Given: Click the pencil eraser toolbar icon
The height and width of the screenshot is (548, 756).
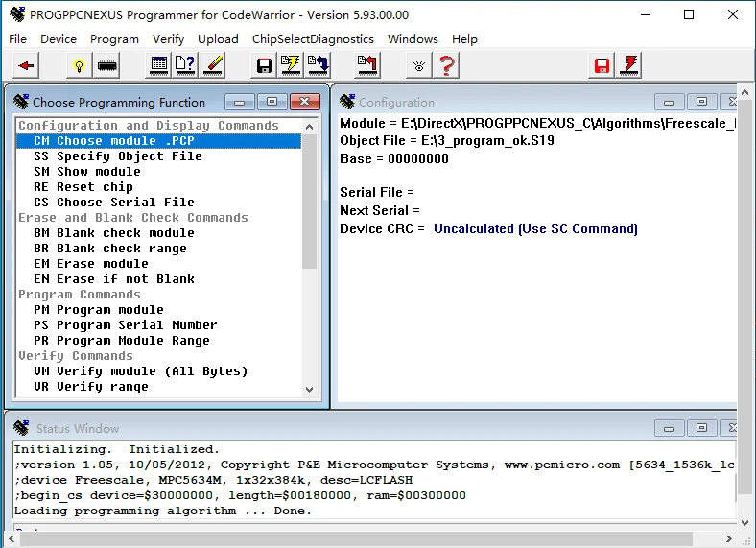Looking at the screenshot, I should (213, 65).
